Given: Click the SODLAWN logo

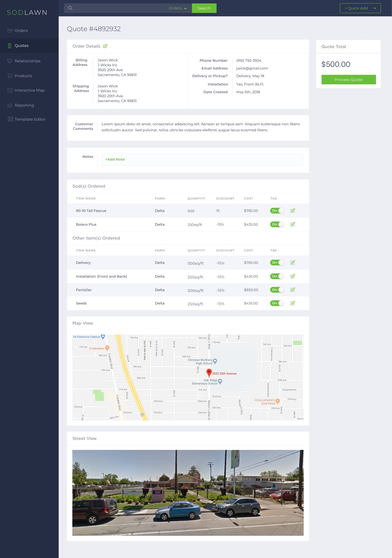Looking at the screenshot, I should (27, 12).
